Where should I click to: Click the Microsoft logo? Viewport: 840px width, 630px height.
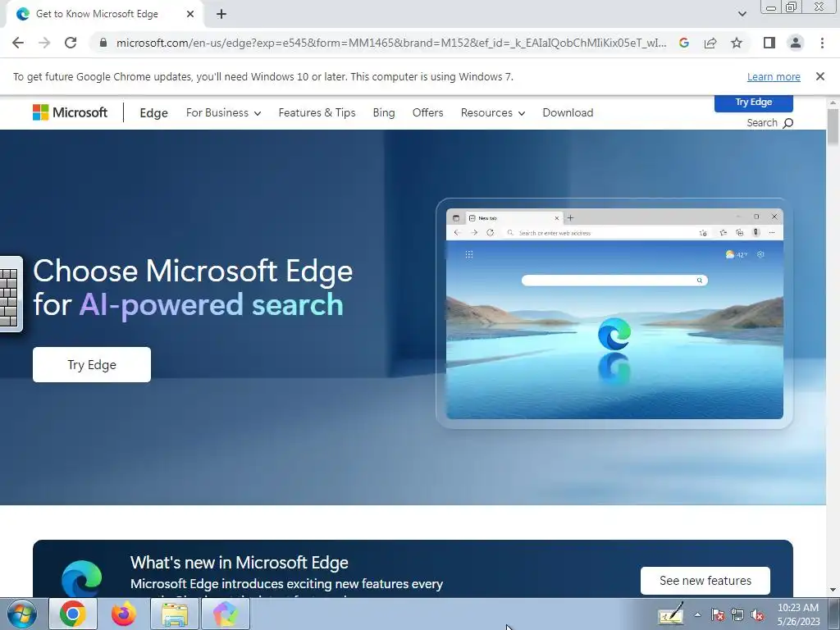pos(71,112)
